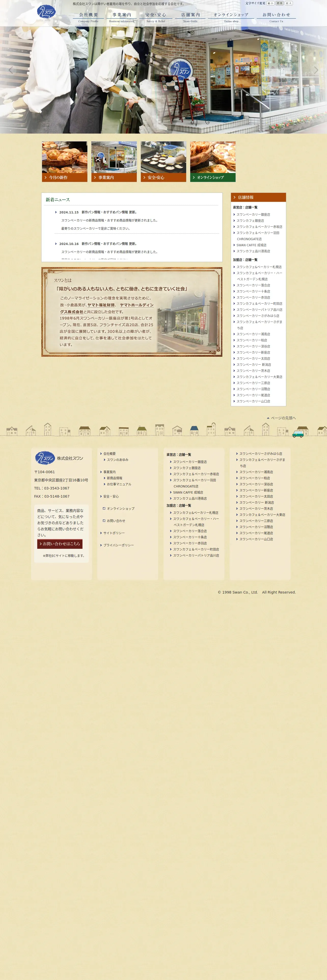Open スワンカフェ＆ベーカリー町田店 in sidebar

[259, 304]
